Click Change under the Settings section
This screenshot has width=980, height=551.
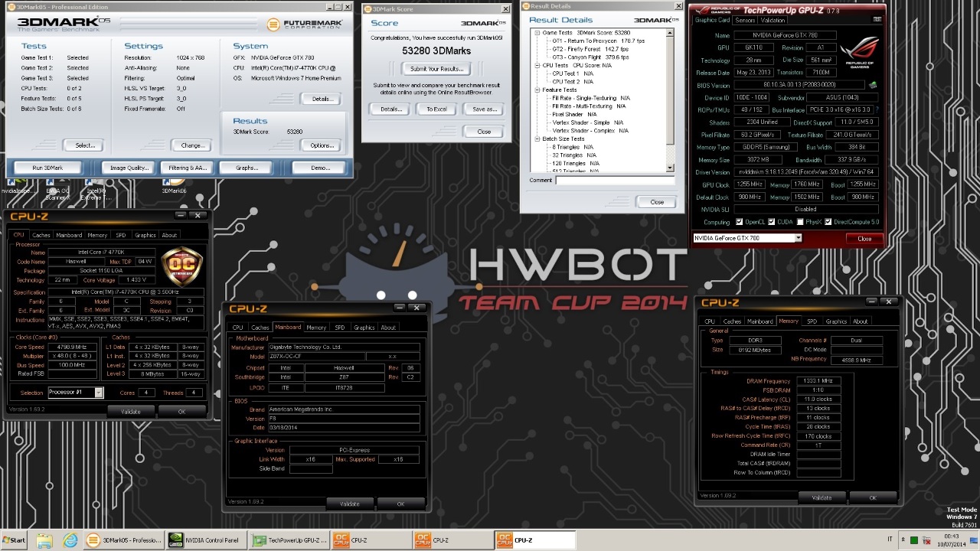click(191, 145)
